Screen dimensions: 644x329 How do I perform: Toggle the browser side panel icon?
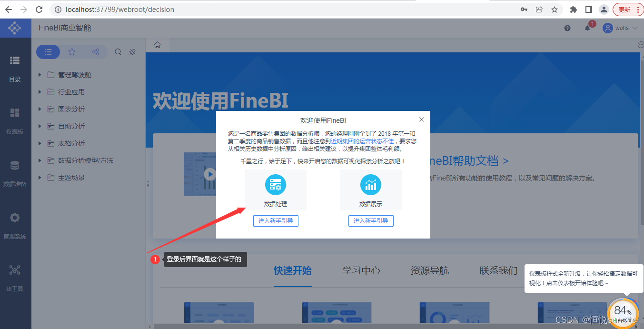pos(589,10)
